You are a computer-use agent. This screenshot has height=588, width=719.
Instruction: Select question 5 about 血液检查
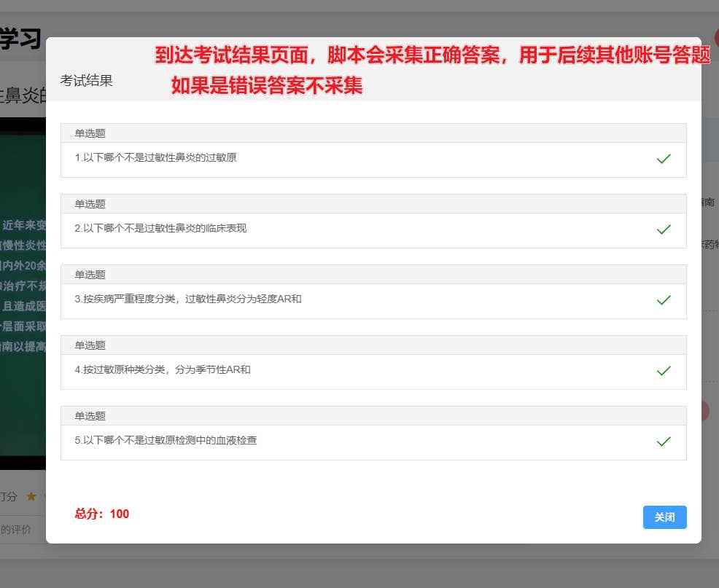tap(166, 440)
